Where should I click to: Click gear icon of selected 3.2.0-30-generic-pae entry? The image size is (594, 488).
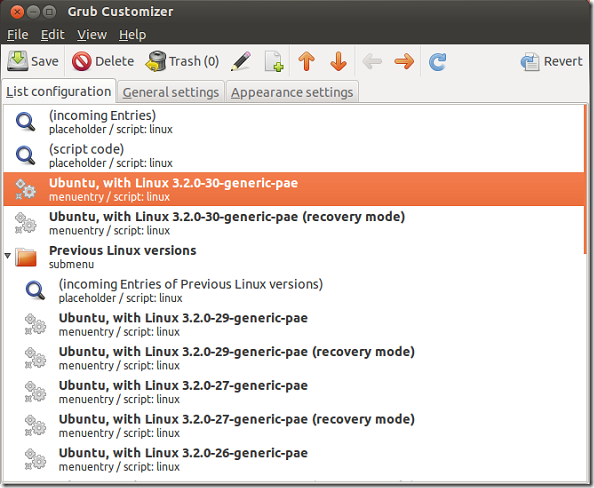point(25,189)
